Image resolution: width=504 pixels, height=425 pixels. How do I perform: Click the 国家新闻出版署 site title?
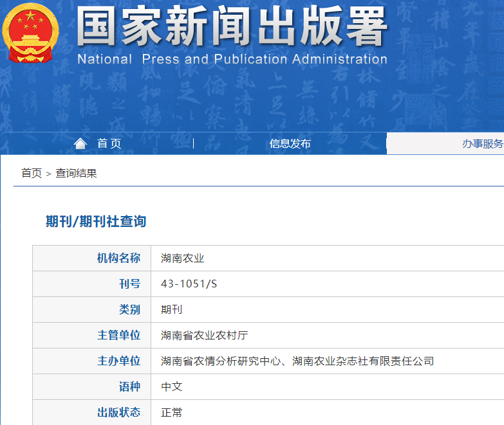click(x=232, y=26)
